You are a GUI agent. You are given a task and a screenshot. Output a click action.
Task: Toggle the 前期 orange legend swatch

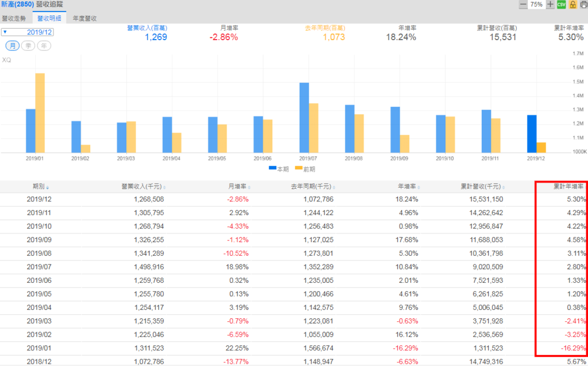click(299, 168)
